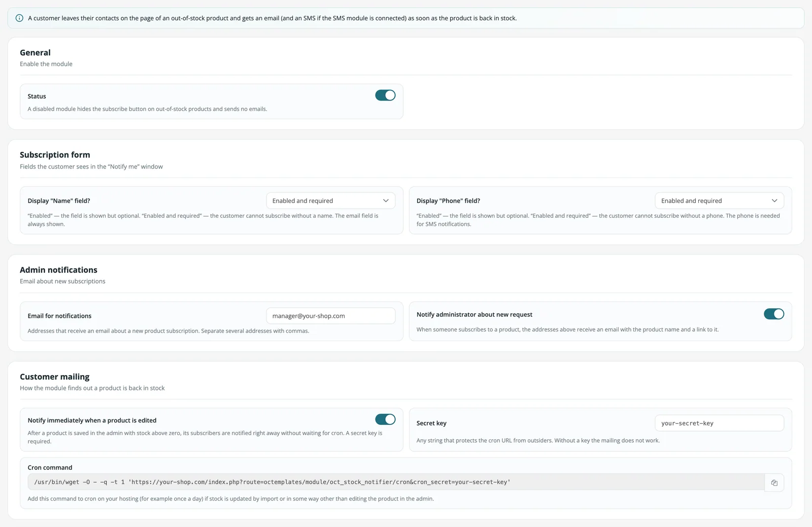This screenshot has height=527, width=812.
Task: Click the "Display "Phone" field?" label
Action: point(448,201)
